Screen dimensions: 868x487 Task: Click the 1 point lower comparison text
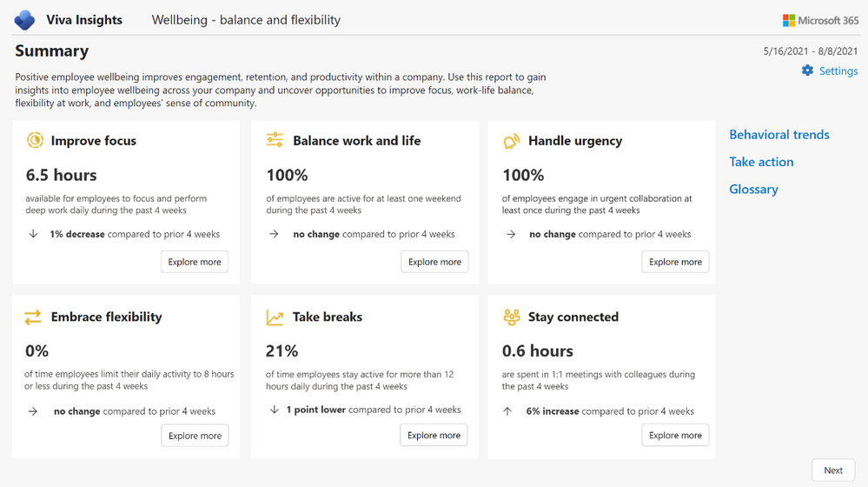374,410
